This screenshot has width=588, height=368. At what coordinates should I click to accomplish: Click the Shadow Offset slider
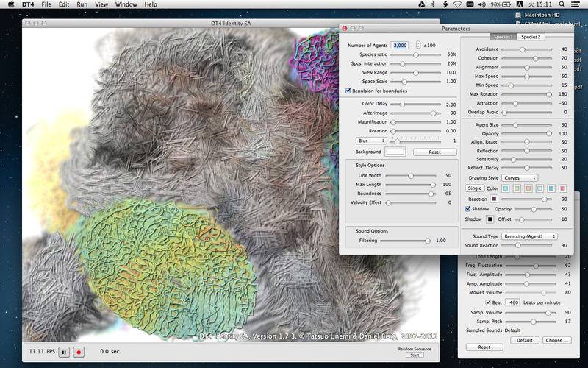point(534,219)
